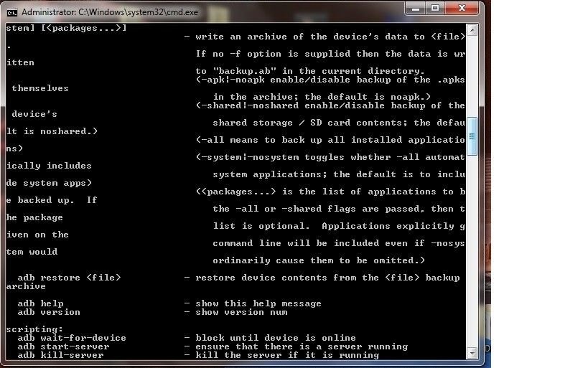Click "command line will be included even if" line
The height and width of the screenshot is (368, 588).
click(339, 243)
